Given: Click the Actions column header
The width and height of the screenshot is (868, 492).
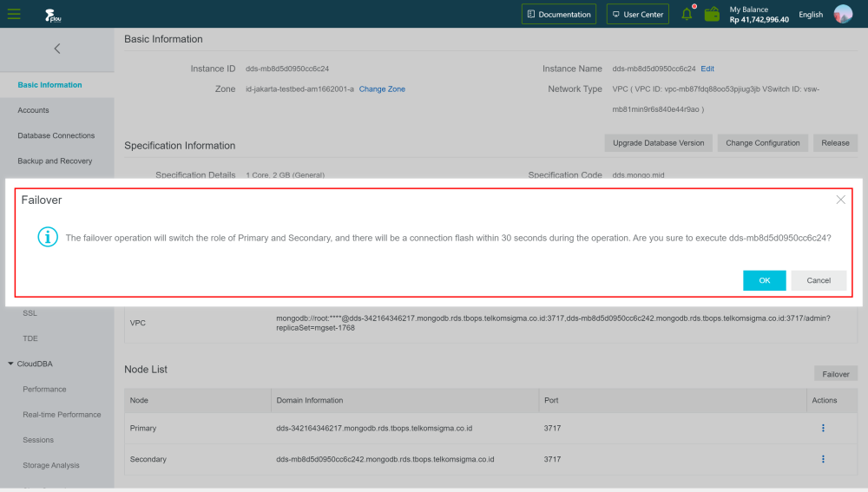Looking at the screenshot, I should point(825,400).
